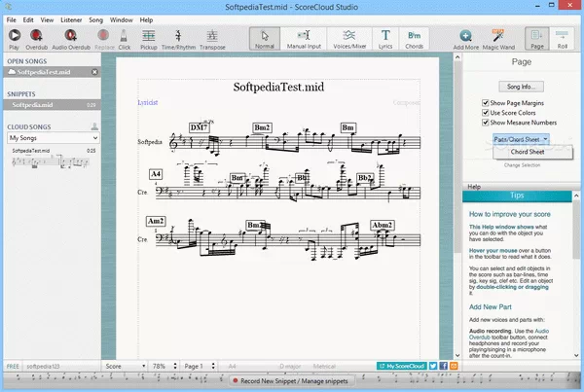Expand the My Songs dropdown
This screenshot has height=392, width=584.
click(x=54, y=138)
